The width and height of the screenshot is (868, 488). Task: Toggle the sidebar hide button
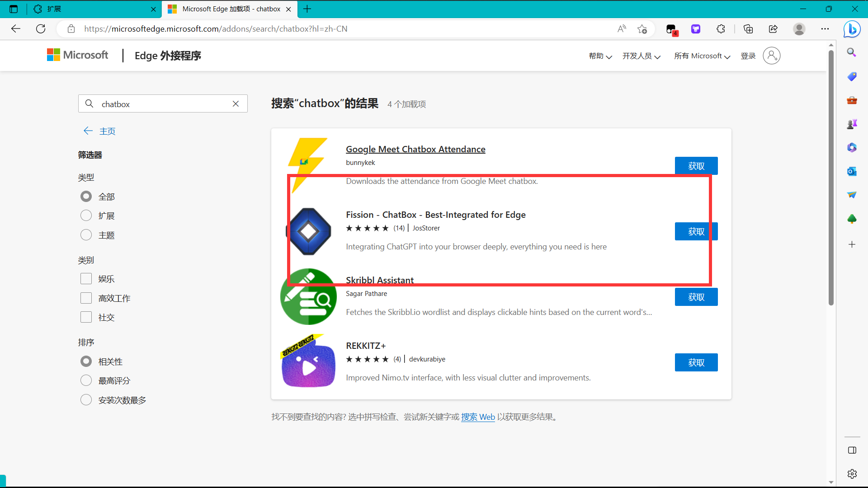coord(852,450)
